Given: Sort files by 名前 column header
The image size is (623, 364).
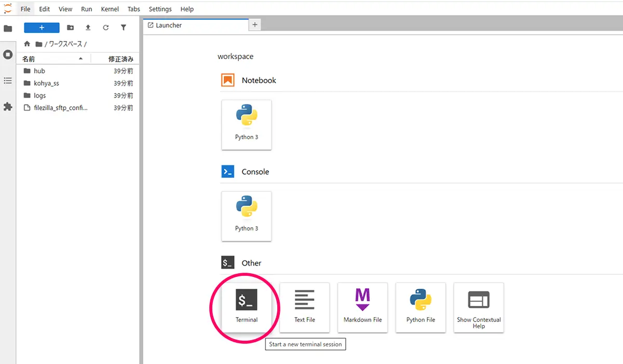Looking at the screenshot, I should (x=53, y=59).
